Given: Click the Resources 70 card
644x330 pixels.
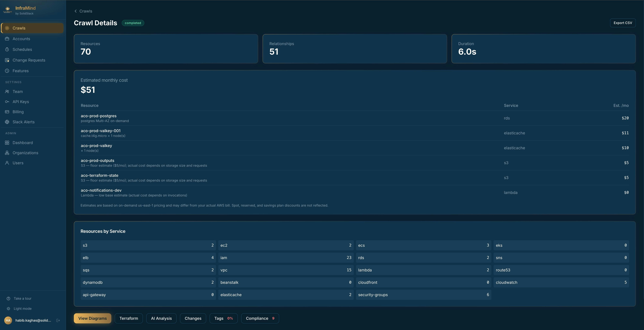Looking at the screenshot, I should (166, 49).
